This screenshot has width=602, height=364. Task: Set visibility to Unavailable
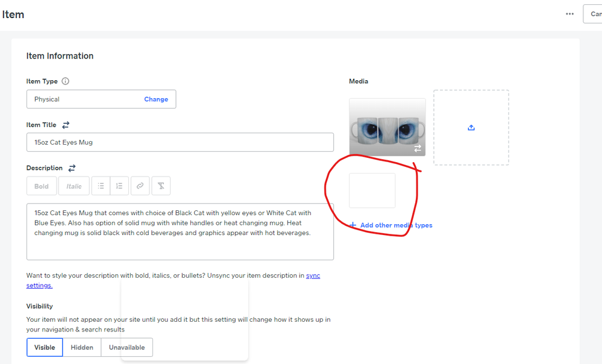pyautogui.click(x=127, y=347)
